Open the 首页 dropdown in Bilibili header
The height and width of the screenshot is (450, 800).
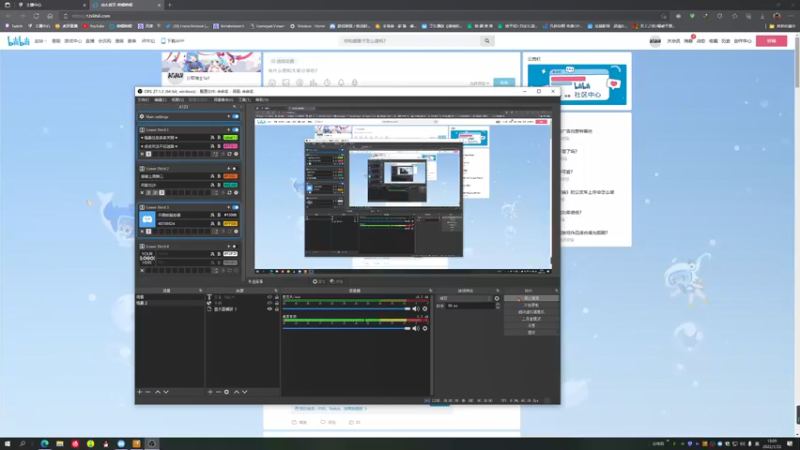coord(40,41)
